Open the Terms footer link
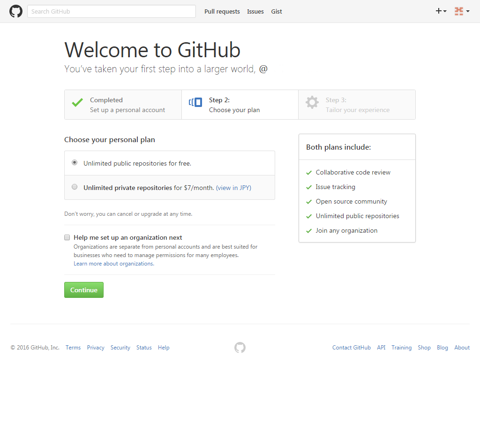 point(73,348)
